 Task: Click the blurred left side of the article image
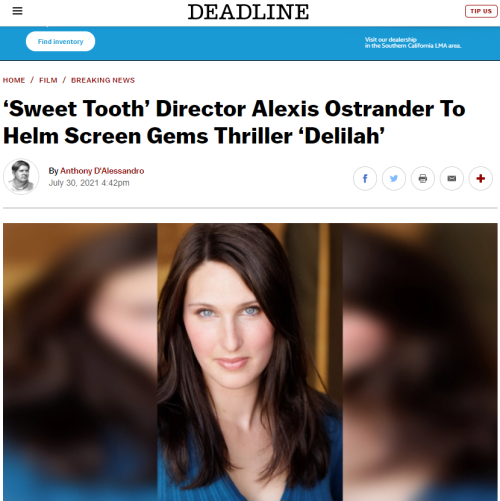(80, 362)
